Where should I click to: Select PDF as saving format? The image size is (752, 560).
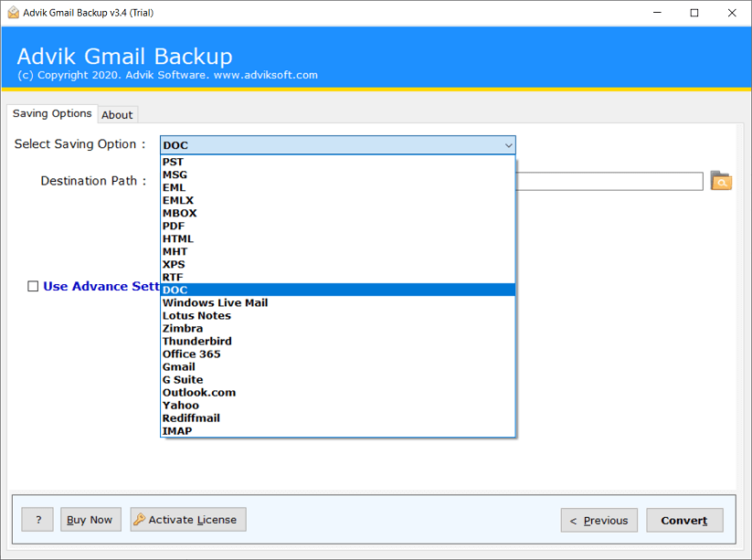tap(338, 226)
